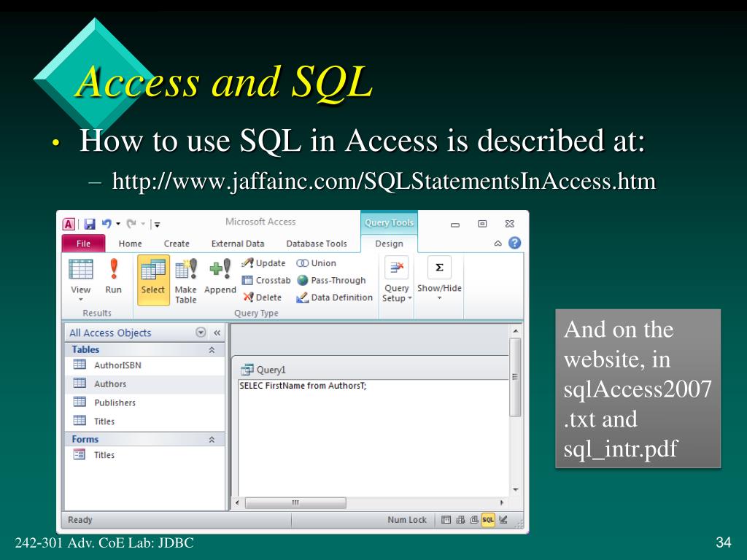
Task: Choose the Append query icon
Action: [220, 269]
